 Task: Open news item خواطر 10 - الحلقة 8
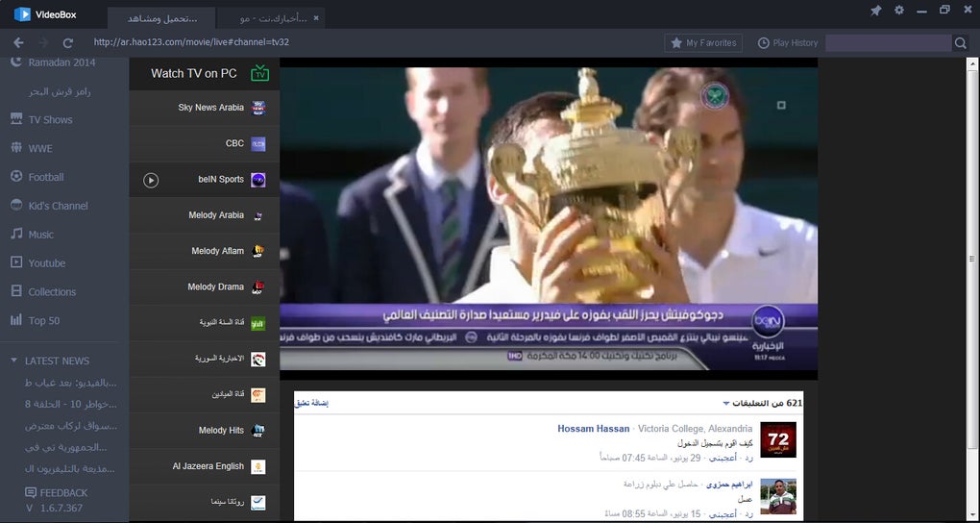(x=71, y=404)
